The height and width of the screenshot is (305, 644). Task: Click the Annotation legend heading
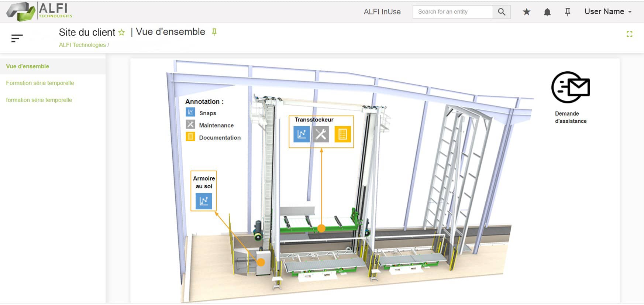(204, 102)
